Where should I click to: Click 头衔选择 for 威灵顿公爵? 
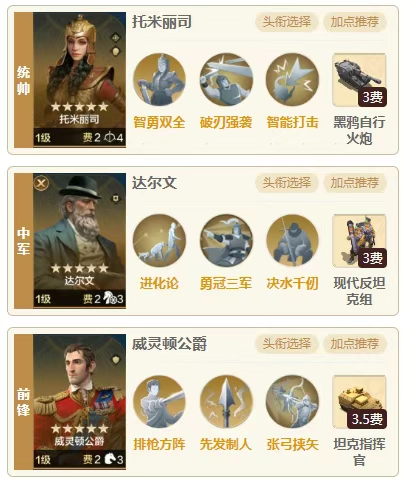coord(287,344)
